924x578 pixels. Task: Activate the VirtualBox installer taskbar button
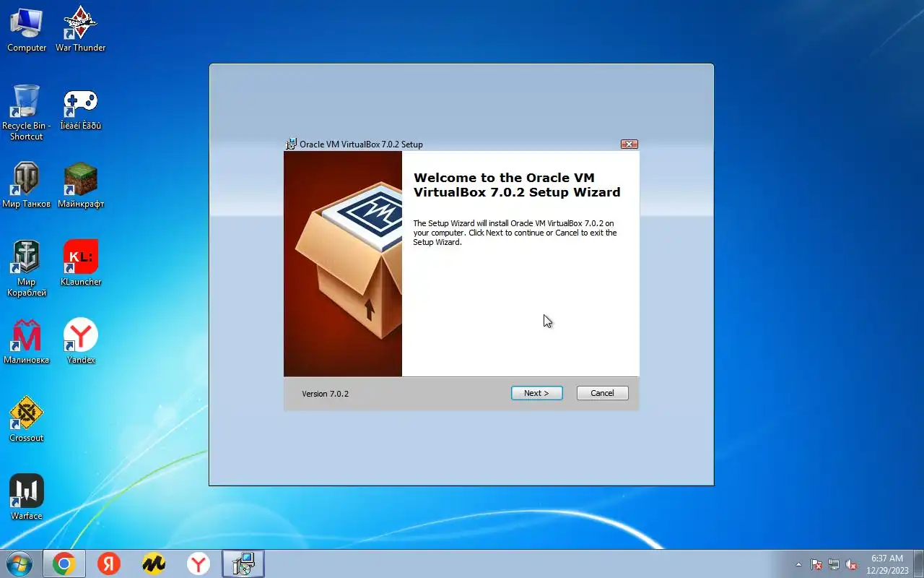click(x=243, y=564)
